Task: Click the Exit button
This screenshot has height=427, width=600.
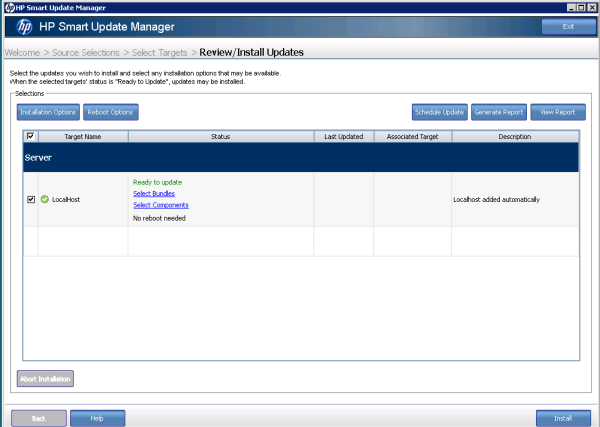Action: coord(568,26)
